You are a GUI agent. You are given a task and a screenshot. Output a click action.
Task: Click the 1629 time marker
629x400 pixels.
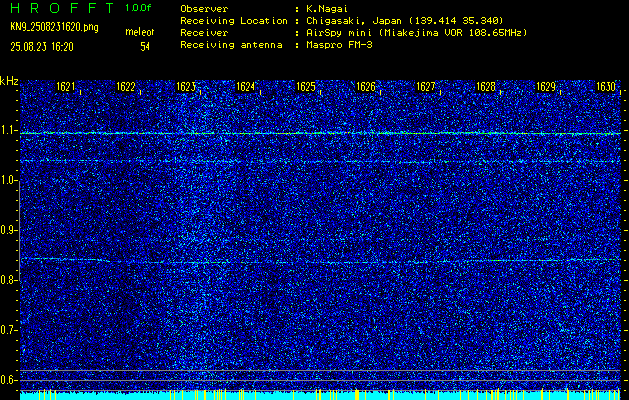[x=546, y=86]
